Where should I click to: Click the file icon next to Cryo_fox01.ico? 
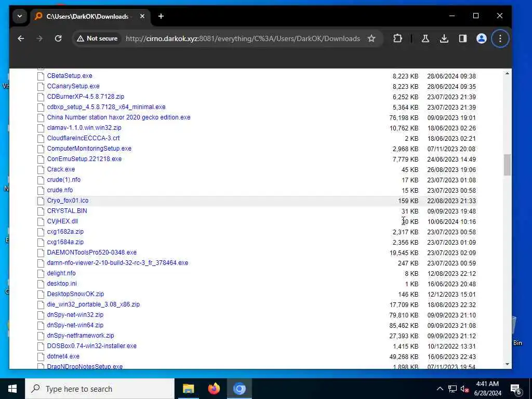point(41,201)
